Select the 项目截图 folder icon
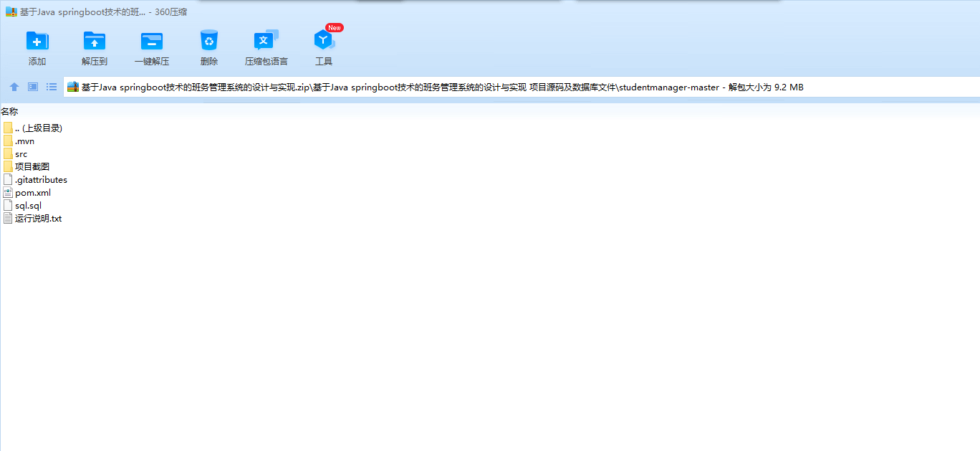Viewport: 980px width, 451px height. tap(8, 166)
